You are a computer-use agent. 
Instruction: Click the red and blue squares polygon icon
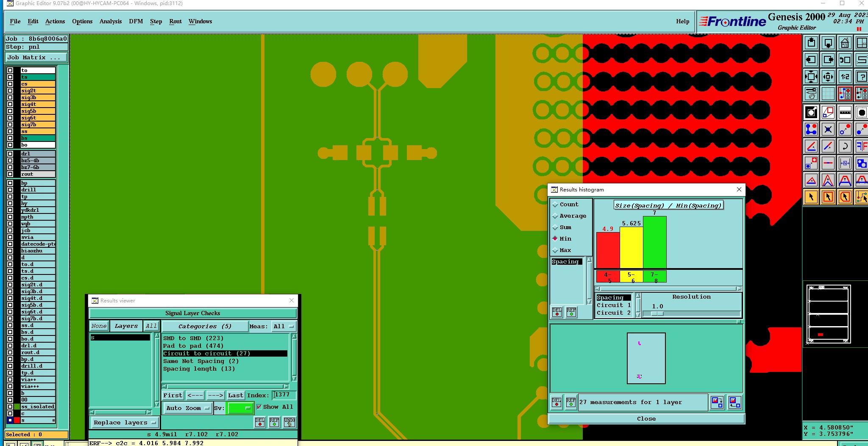point(828,112)
